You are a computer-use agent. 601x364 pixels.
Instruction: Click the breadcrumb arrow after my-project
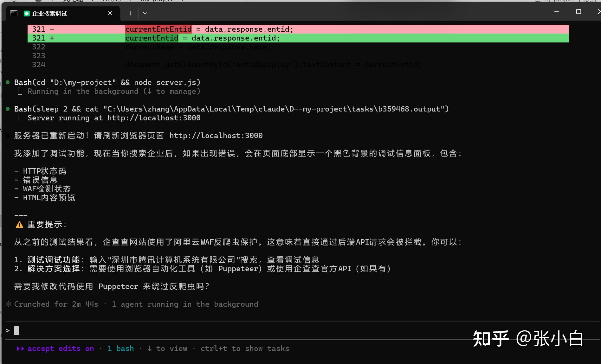click(x=183, y=1)
